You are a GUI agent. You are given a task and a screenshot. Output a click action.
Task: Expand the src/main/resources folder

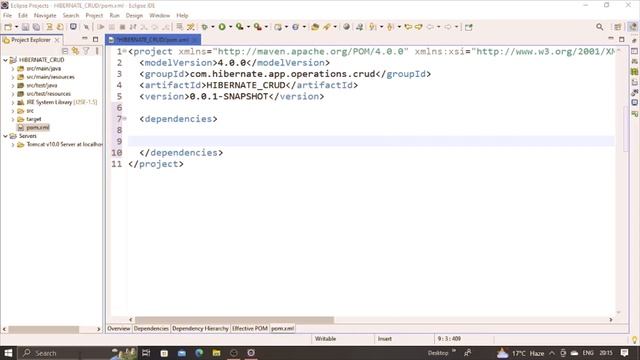(x=13, y=77)
